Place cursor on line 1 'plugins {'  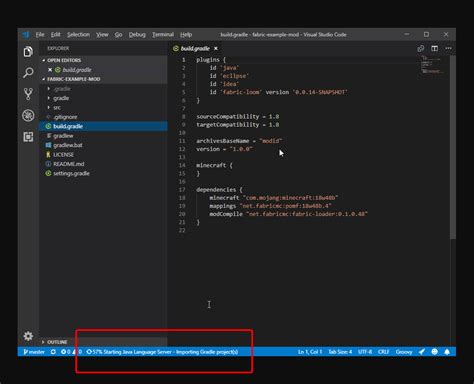(211, 60)
